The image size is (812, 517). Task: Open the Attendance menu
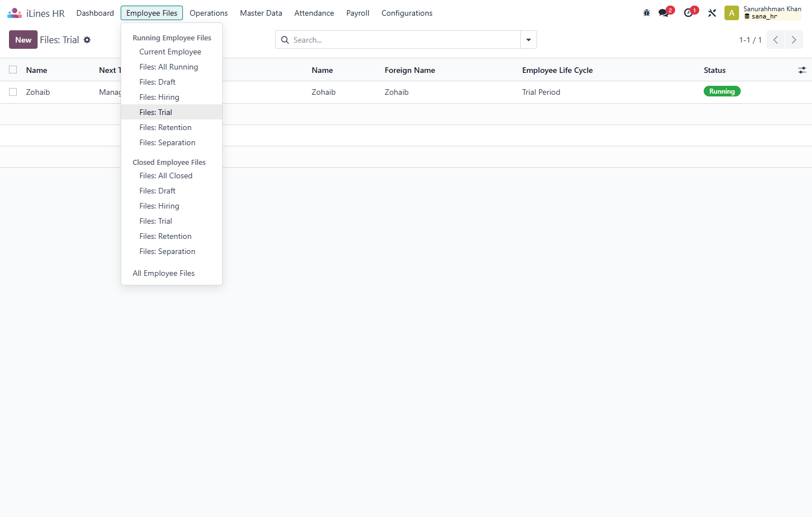(x=314, y=13)
